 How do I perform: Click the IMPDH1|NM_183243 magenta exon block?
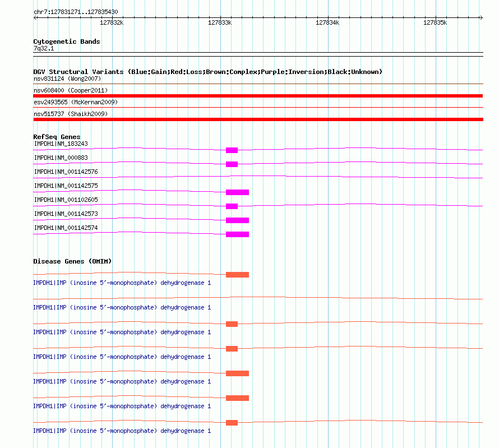pyautogui.click(x=232, y=150)
